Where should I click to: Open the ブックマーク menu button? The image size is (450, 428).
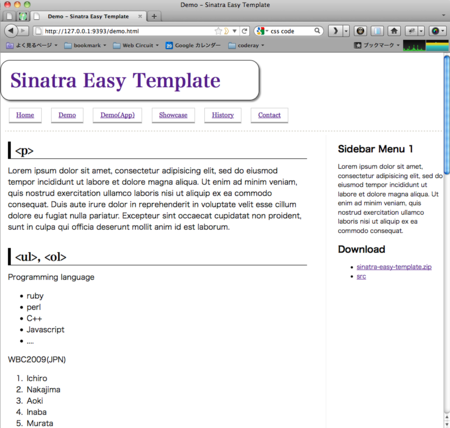coord(377,45)
